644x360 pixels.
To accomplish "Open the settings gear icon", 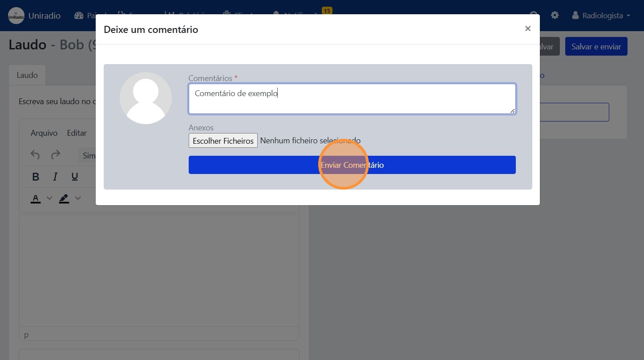I will (555, 15).
